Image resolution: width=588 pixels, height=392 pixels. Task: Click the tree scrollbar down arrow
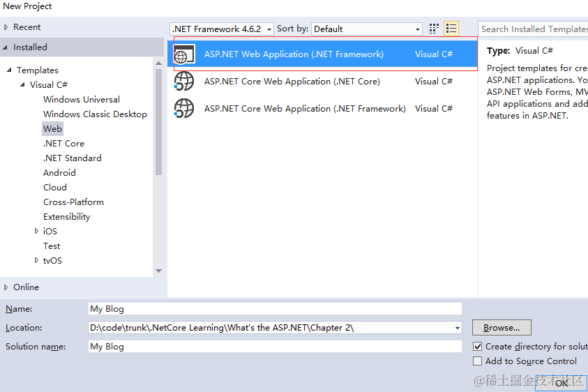158,271
